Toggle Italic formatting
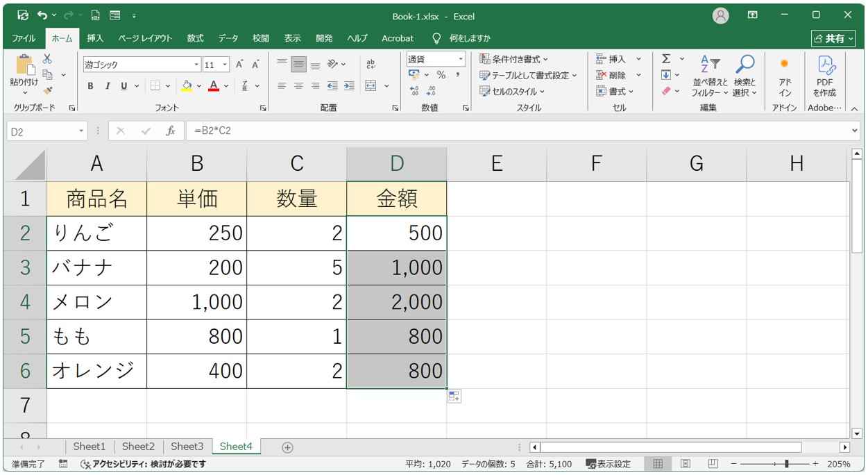This screenshot has height=475, width=868. click(108, 86)
